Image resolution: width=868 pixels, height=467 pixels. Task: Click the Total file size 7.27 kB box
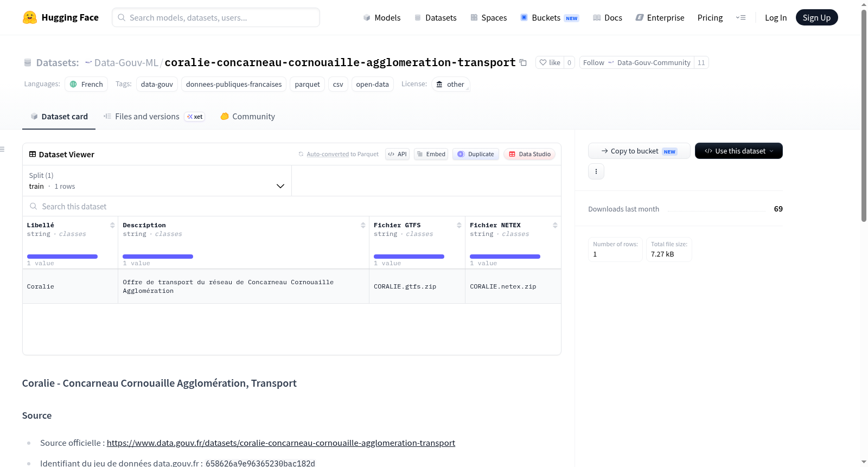click(x=669, y=250)
